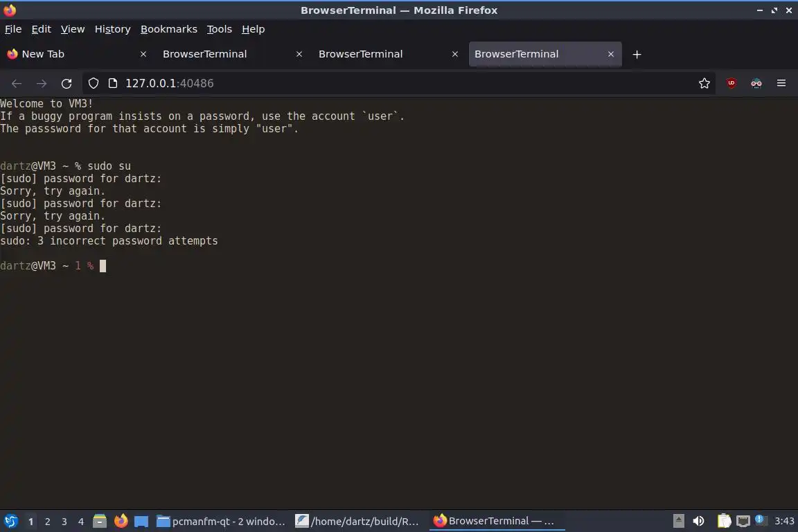Click the text "Welcome to VM3!"
This screenshot has height=532, width=798.
coord(46,104)
